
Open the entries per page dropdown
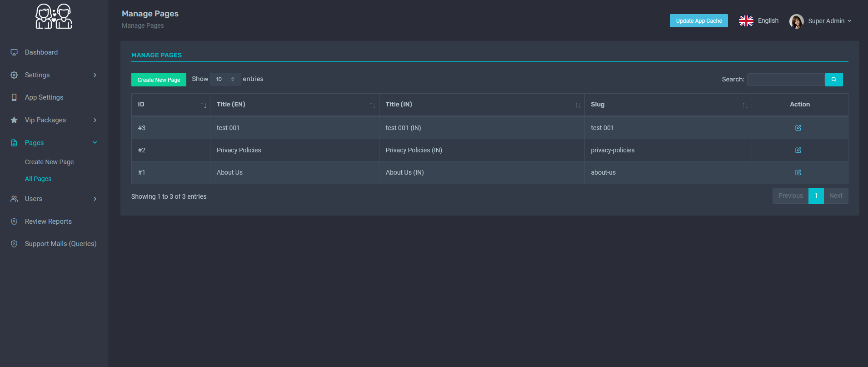(x=225, y=79)
